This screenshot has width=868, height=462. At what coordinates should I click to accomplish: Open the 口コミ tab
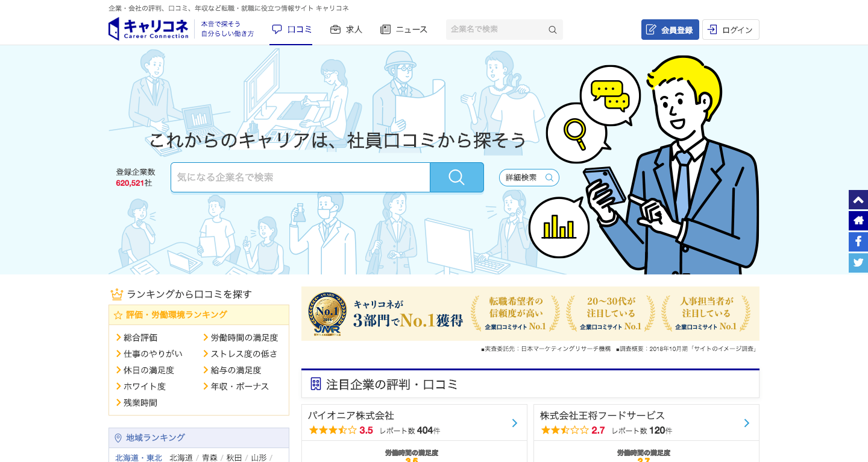[x=291, y=29]
